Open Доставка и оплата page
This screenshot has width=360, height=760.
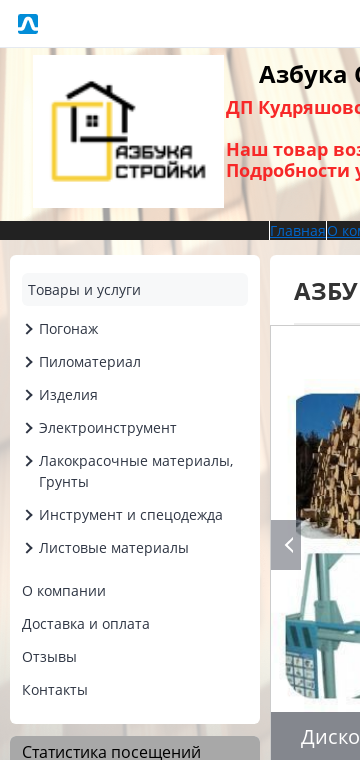tap(86, 624)
